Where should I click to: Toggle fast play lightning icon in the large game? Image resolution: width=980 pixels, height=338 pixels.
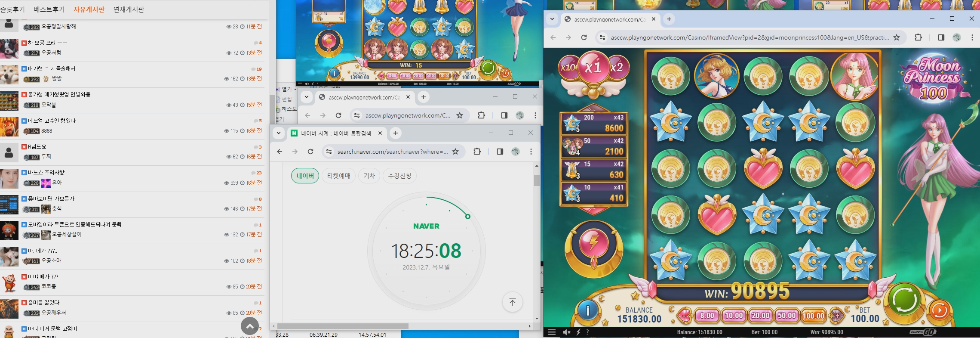tap(578, 332)
